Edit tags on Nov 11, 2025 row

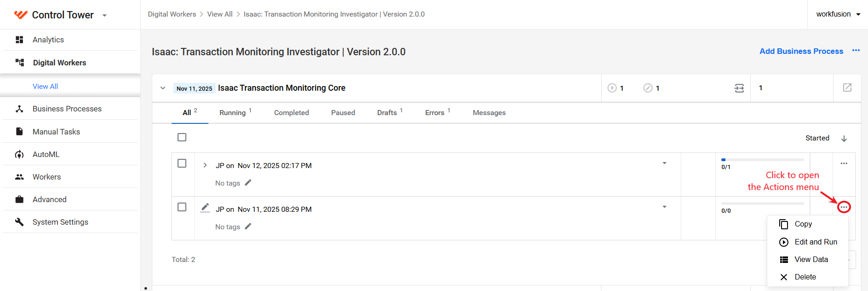pos(248,227)
